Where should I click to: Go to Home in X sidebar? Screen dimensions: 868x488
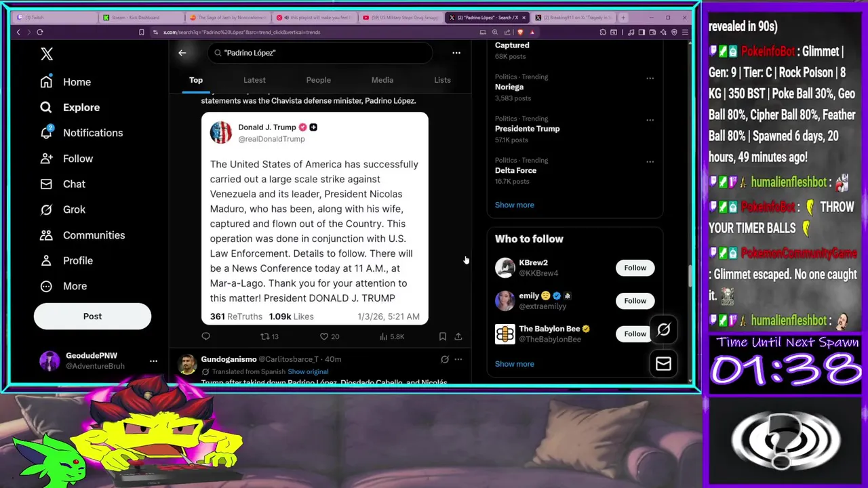point(65,82)
